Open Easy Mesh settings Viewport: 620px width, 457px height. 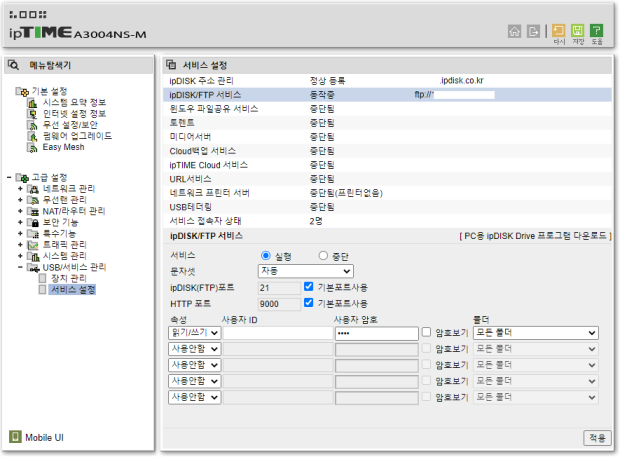click(62, 146)
